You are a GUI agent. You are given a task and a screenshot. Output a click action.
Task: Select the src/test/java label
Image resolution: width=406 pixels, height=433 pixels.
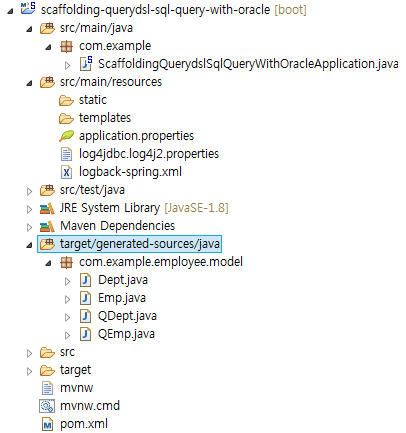click(92, 190)
